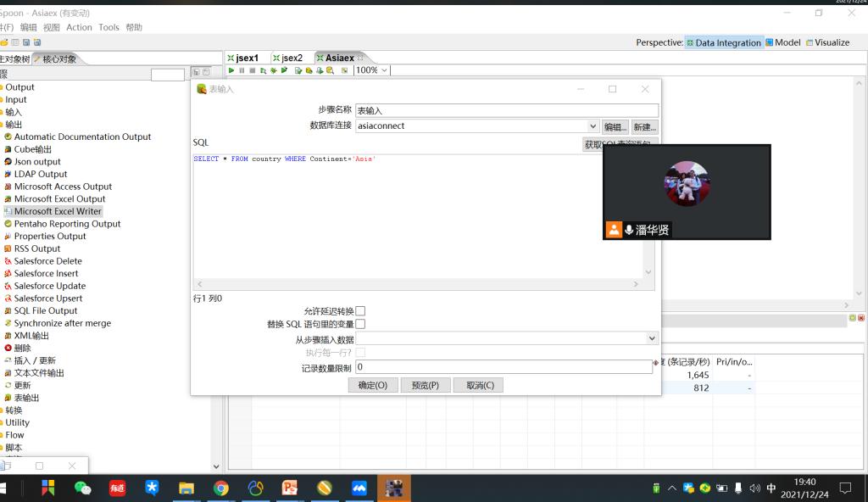This screenshot has height=502, width=868.
Task: Select the Cube输出 step
Action: point(33,149)
